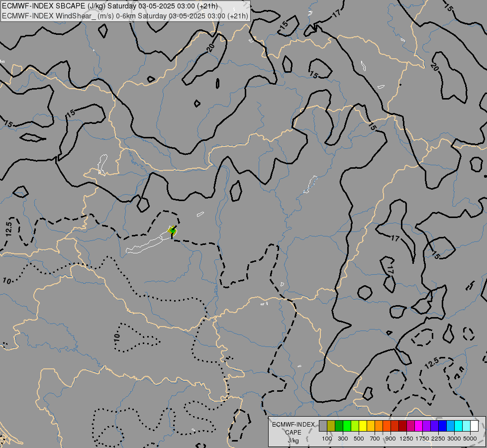Click the indigo swatch left of the 2250 tick
The height and width of the screenshot is (448, 487).
434,426
